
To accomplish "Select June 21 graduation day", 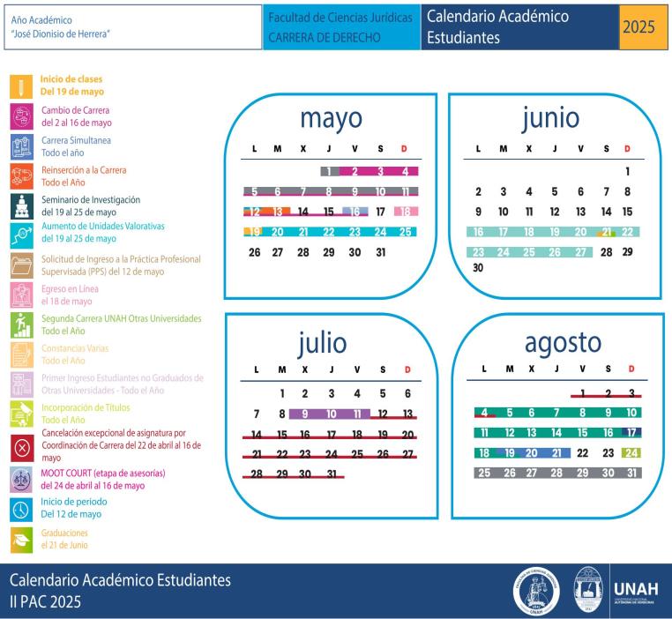I will [x=607, y=232].
